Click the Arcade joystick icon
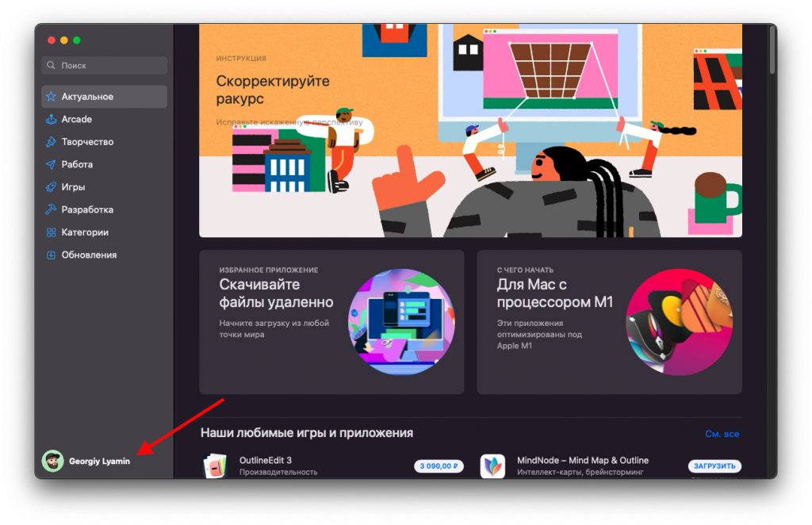The height and width of the screenshot is (525, 812). click(x=51, y=119)
